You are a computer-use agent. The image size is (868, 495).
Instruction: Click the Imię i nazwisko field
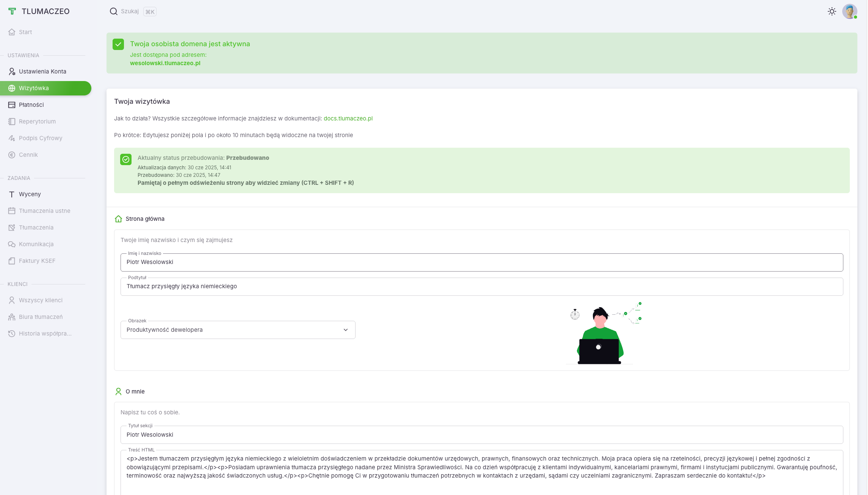[x=481, y=262]
